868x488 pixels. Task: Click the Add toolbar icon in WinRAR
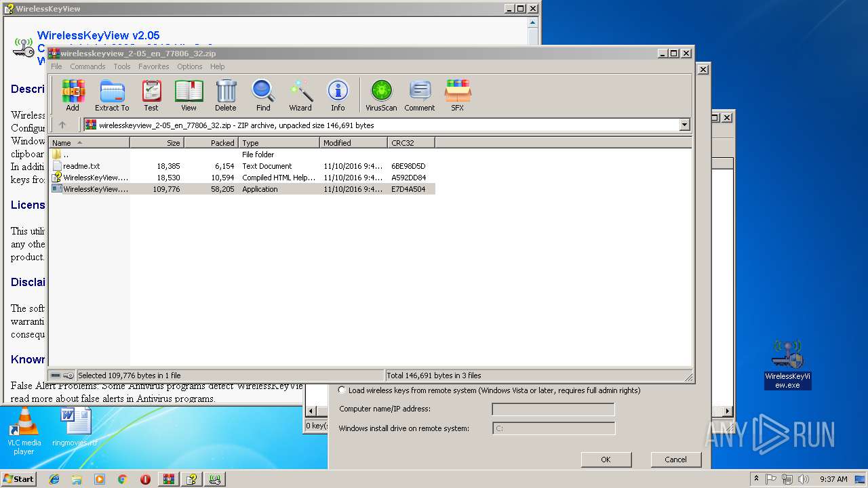pyautogui.click(x=73, y=95)
